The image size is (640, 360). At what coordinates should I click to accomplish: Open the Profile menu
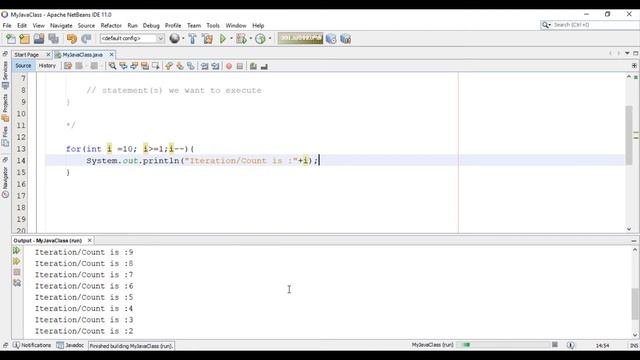pos(173,25)
